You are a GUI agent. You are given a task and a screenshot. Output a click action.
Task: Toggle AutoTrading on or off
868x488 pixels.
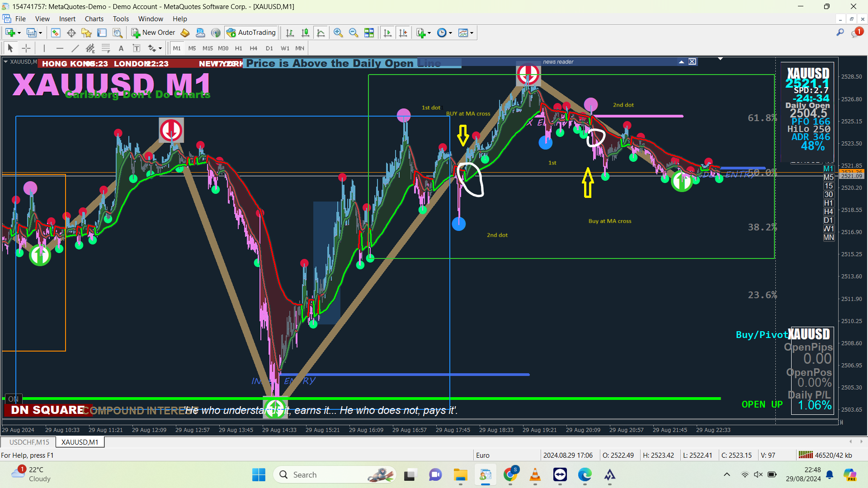251,33
